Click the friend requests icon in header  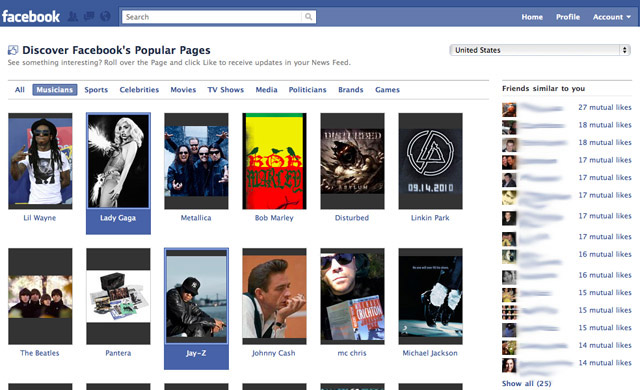click(x=73, y=17)
